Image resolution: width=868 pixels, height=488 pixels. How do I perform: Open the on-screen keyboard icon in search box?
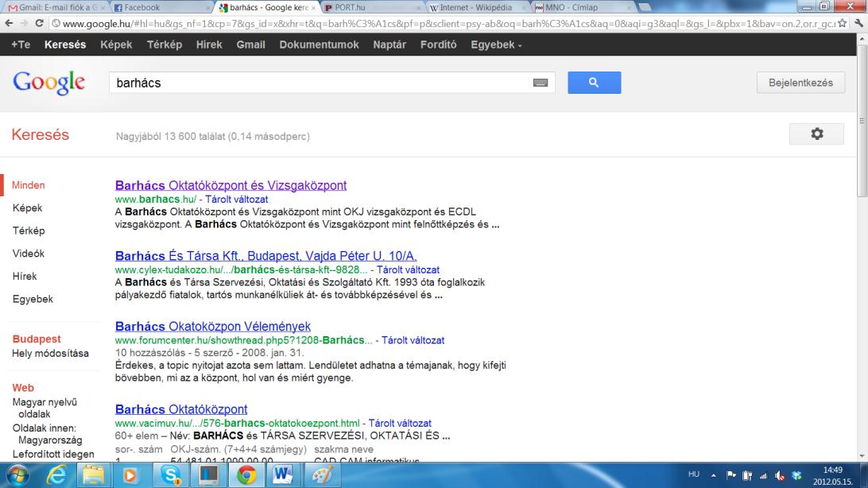(541, 83)
